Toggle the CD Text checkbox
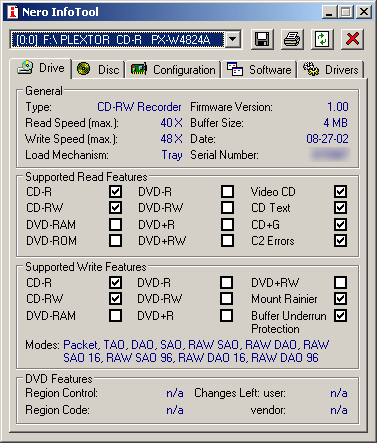Screen dimensions: 377x443 (x=340, y=208)
